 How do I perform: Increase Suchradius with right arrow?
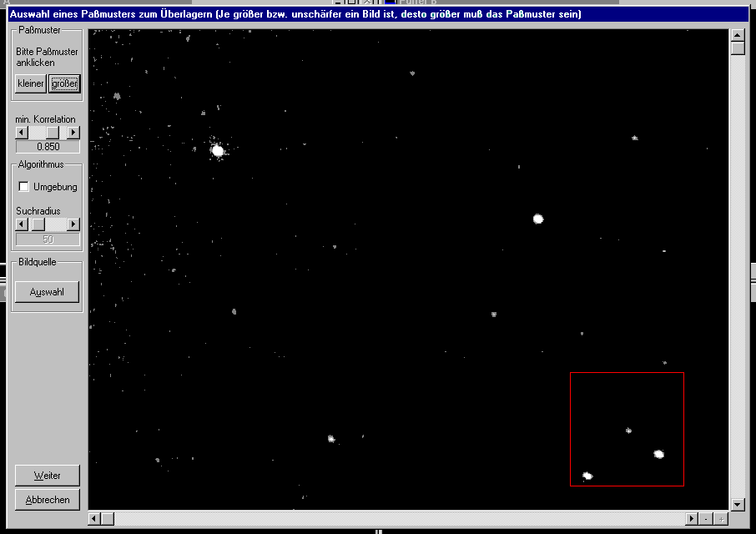[x=73, y=224]
